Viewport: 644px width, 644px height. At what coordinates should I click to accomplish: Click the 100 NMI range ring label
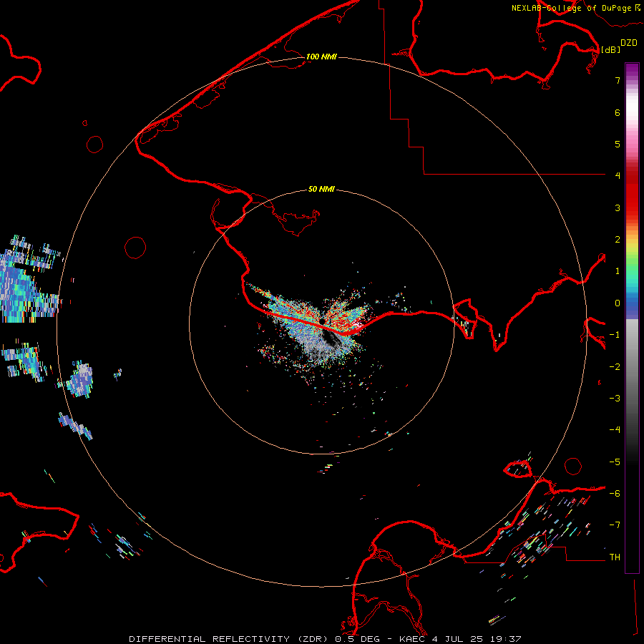point(321,57)
